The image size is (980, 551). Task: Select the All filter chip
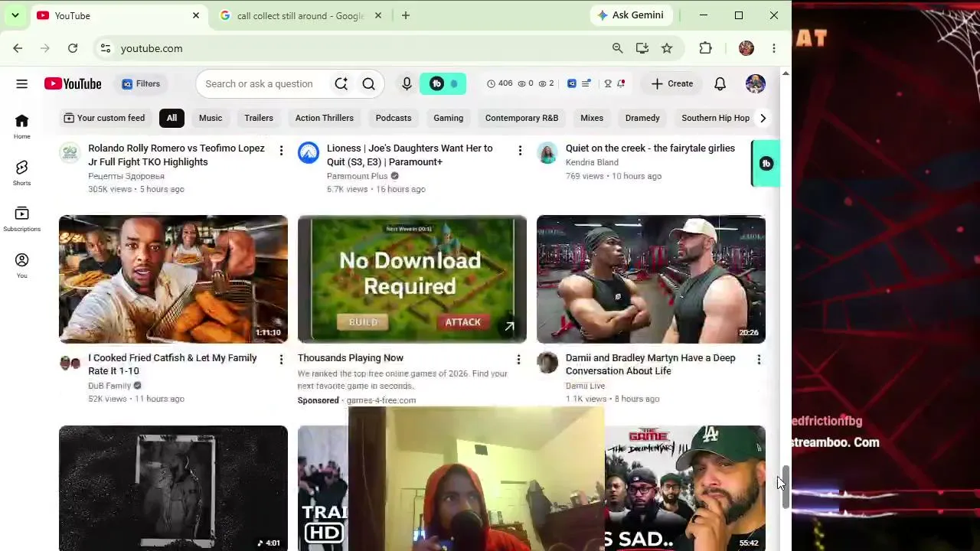tap(171, 118)
